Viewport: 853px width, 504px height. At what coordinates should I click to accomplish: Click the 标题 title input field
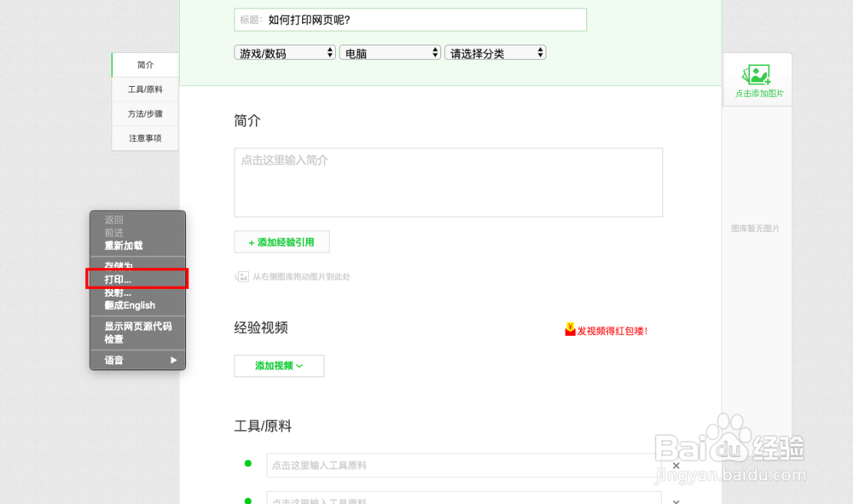tap(409, 19)
